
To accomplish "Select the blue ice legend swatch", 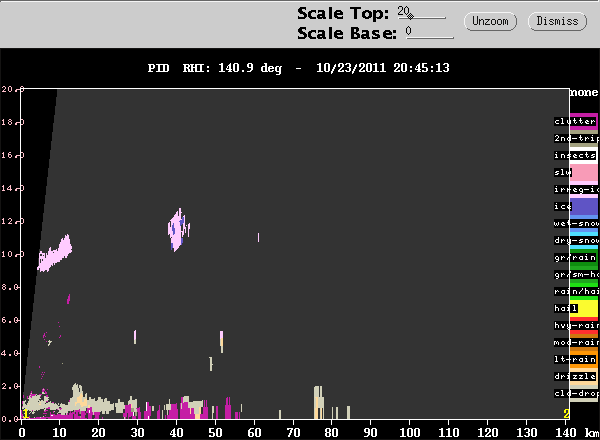I will 584,207.
